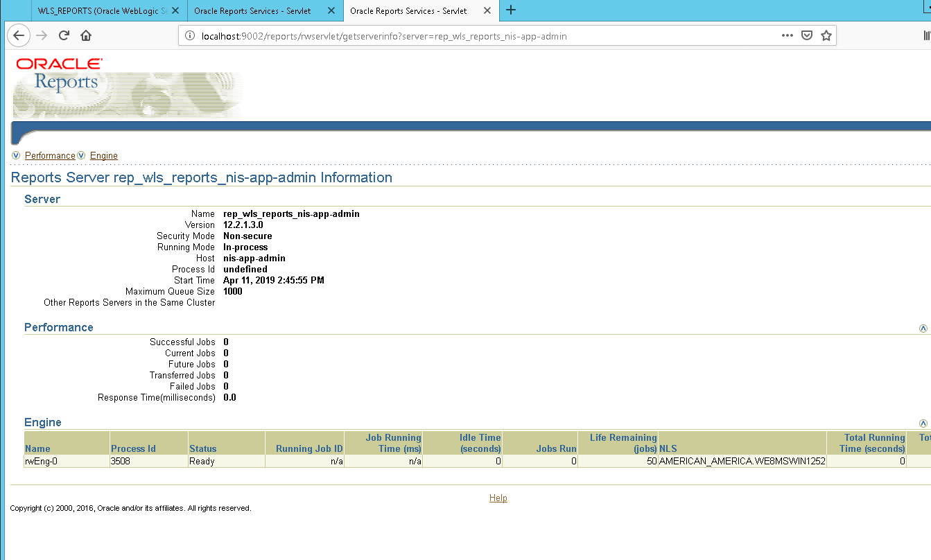Screen dimensions: 931x560
Task: Open a new tab with the plus button
Action: (511, 10)
